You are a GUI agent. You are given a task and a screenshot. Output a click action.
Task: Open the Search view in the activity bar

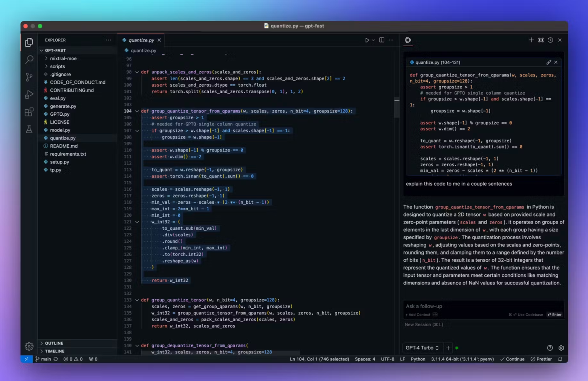point(29,59)
